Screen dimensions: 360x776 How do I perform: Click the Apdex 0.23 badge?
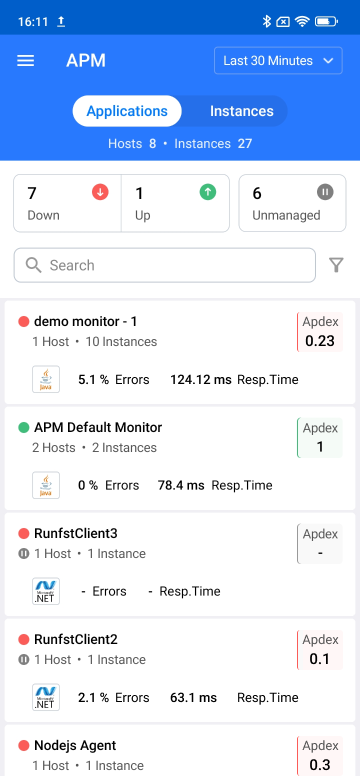coord(320,332)
